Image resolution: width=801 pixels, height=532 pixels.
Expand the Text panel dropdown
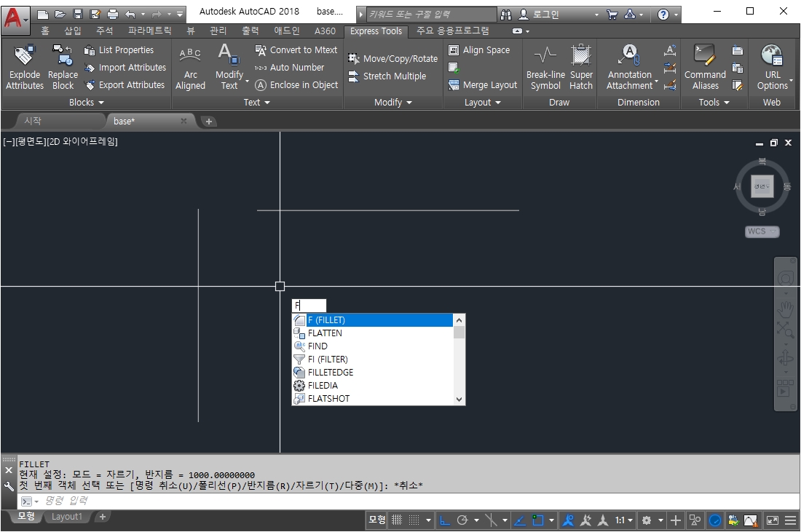[256, 102]
